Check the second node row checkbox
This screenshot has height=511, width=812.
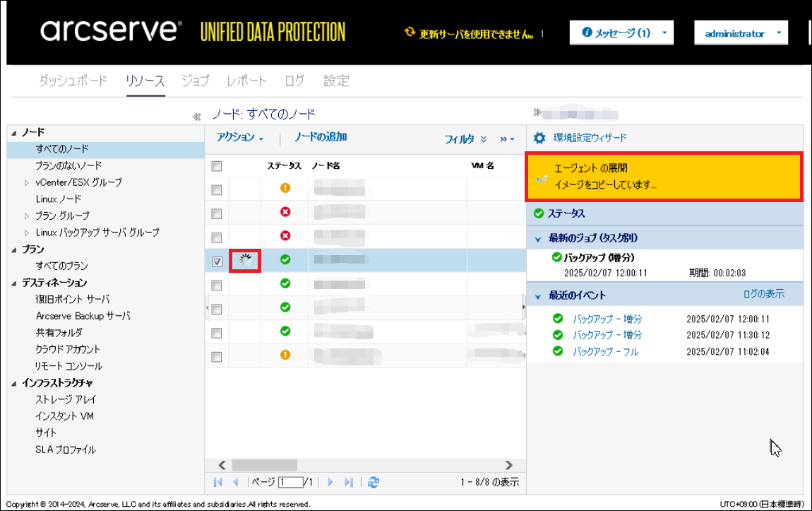[217, 214]
